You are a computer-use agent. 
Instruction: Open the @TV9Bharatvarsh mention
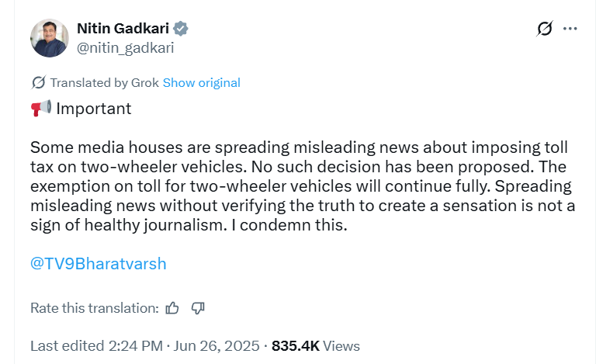pyautogui.click(x=98, y=264)
